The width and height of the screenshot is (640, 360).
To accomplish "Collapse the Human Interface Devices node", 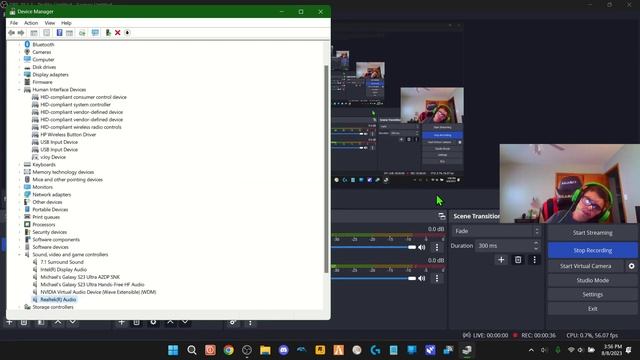I will [19, 90].
